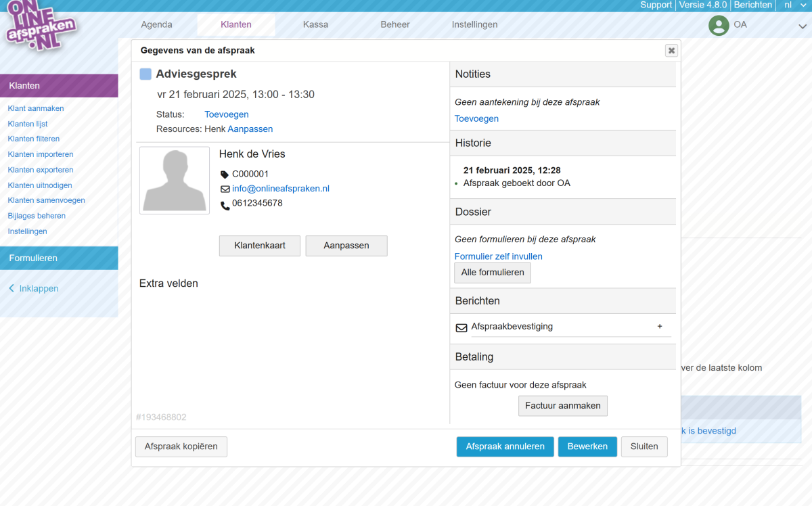This screenshot has height=506, width=812.
Task: Click the blue Adviesgesprek color square
Action: [145, 74]
